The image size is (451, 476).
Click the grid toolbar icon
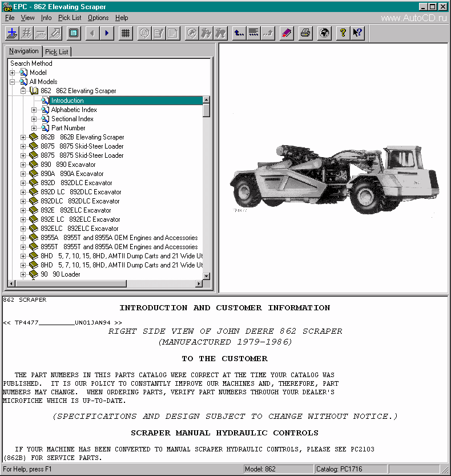(x=126, y=33)
